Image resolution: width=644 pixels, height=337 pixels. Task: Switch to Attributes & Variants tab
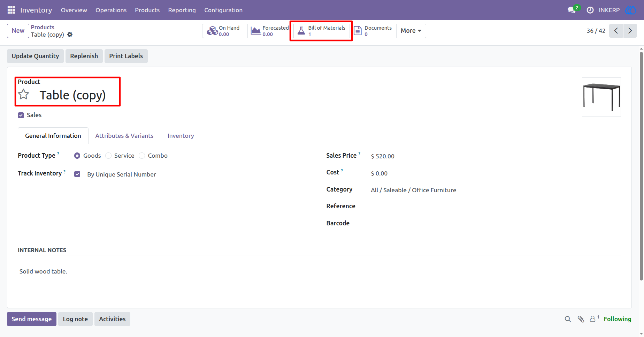click(x=124, y=136)
